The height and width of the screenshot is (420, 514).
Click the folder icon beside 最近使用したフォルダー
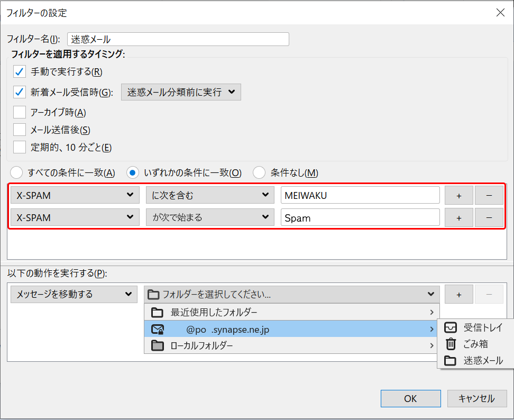click(x=157, y=313)
